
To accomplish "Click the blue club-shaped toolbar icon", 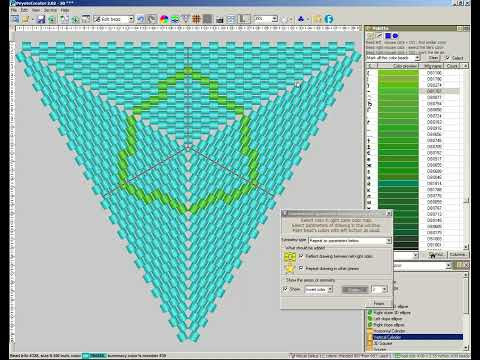I will 301,19.
